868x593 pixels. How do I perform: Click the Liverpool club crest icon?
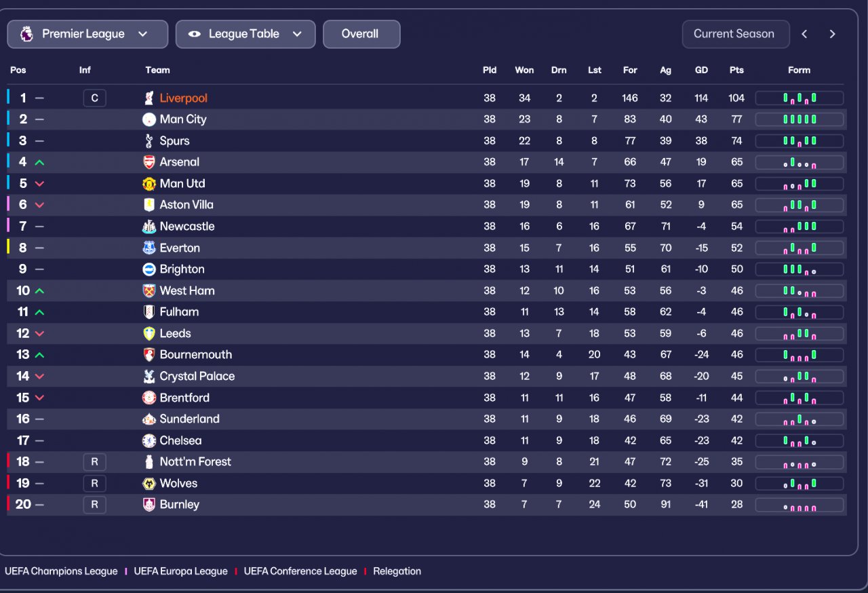tap(149, 98)
